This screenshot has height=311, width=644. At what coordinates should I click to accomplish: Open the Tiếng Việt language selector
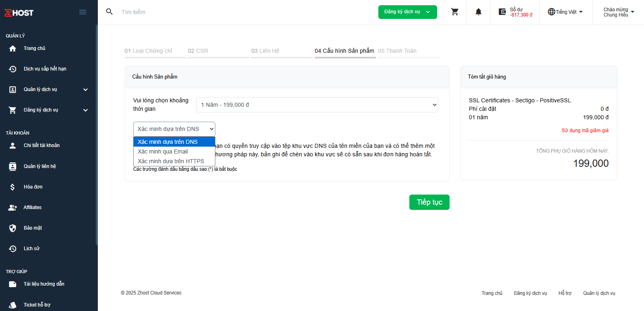click(566, 12)
